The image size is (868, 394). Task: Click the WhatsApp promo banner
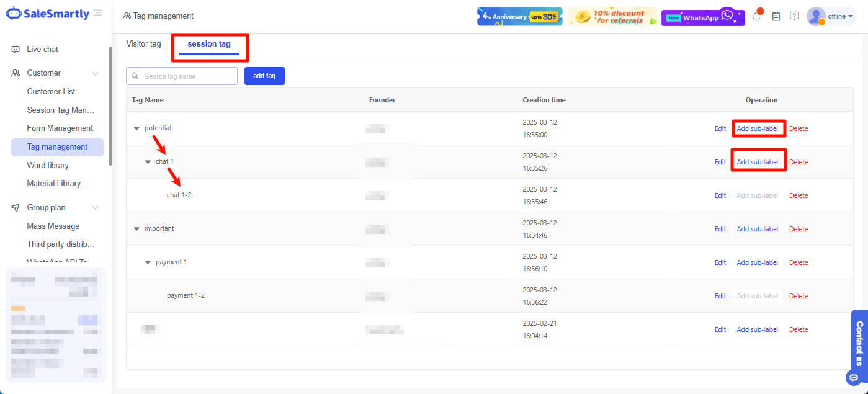click(702, 17)
